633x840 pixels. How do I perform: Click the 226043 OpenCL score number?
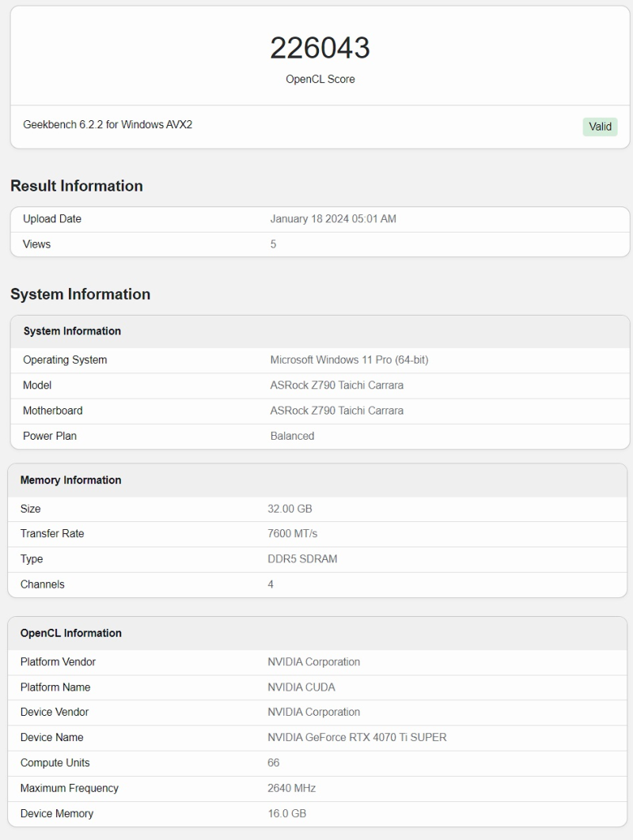(x=320, y=48)
